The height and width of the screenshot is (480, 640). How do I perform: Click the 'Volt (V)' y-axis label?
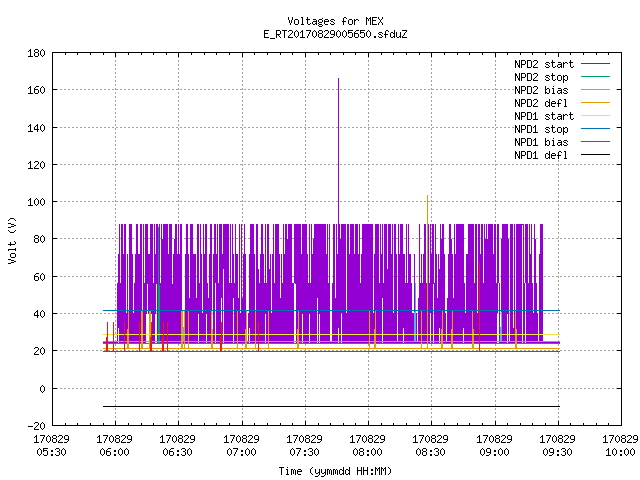coord(12,240)
